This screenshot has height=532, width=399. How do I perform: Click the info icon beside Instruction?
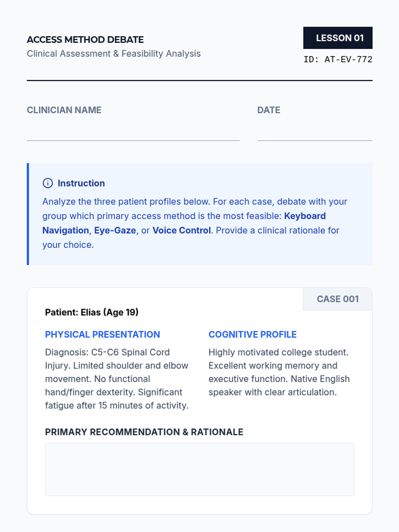click(x=48, y=183)
